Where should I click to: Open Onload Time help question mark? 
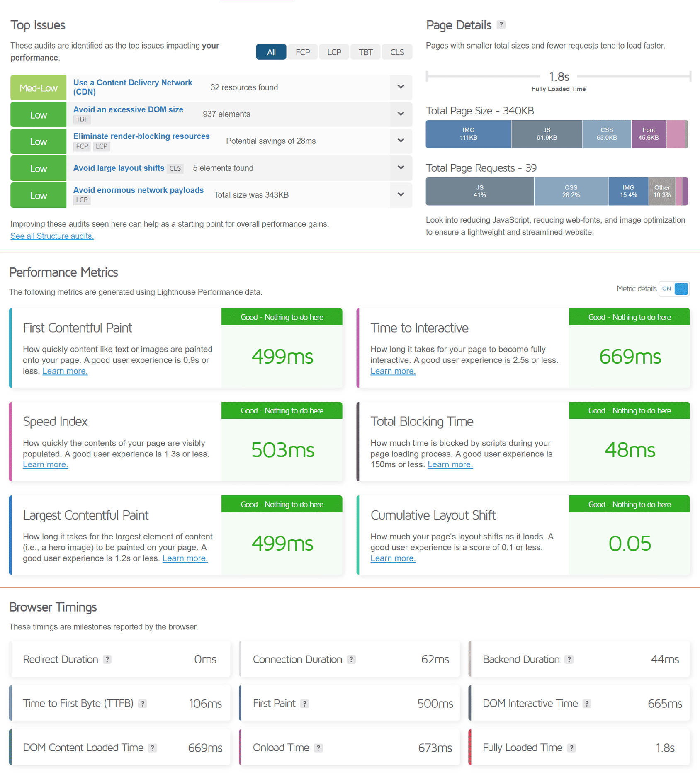[318, 748]
